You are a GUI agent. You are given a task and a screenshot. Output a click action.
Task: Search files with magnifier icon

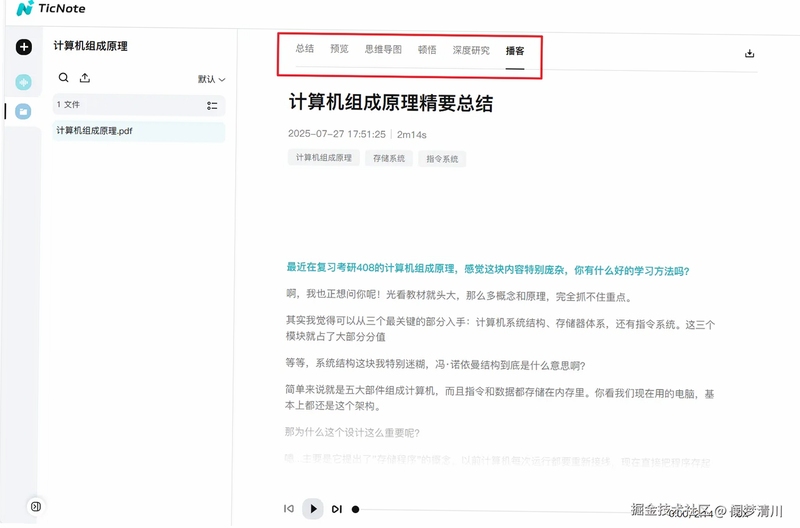click(63, 78)
